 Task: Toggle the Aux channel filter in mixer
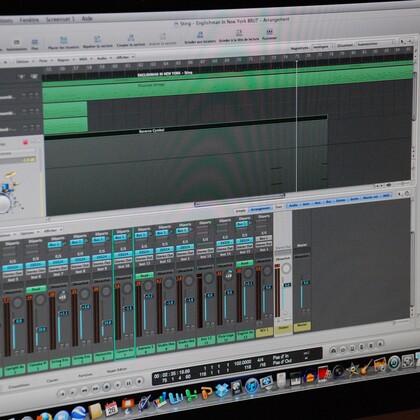pos(317,203)
